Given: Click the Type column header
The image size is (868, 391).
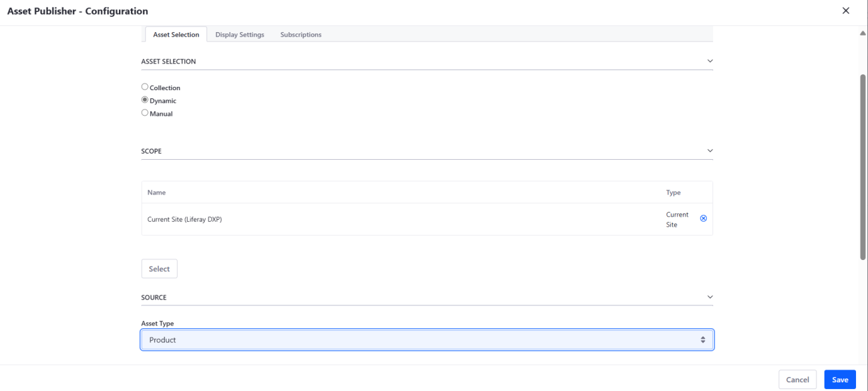Looking at the screenshot, I should (674, 192).
